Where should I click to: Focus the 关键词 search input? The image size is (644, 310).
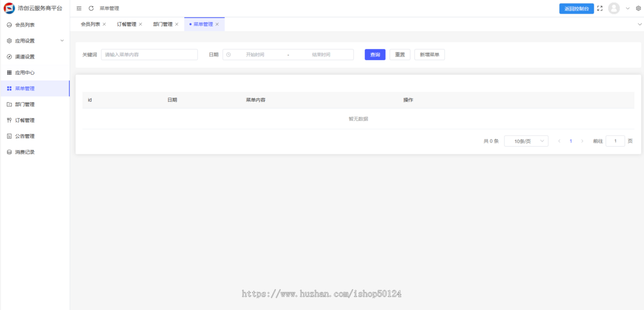(x=149, y=55)
